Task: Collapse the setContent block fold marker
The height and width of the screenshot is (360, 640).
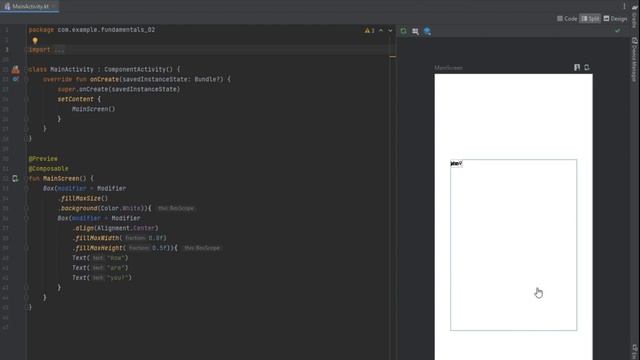Action: [27, 99]
